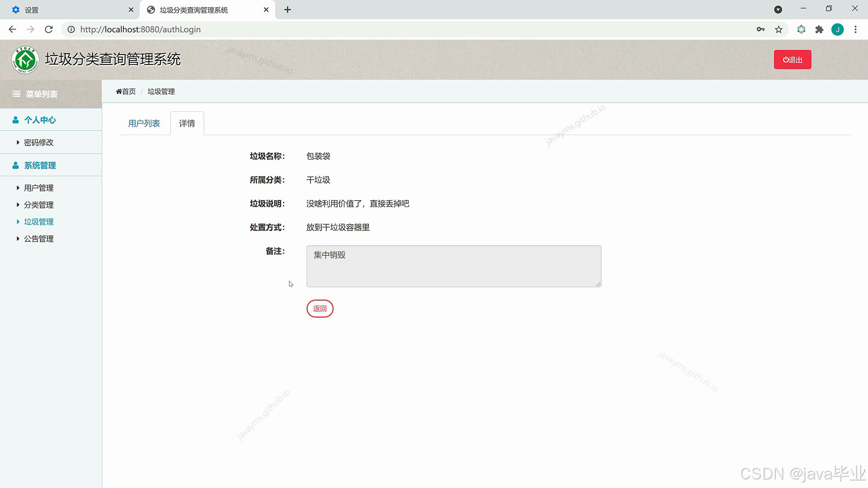Switch to the 用户列表 tab
This screenshot has width=868, height=488.
(144, 123)
